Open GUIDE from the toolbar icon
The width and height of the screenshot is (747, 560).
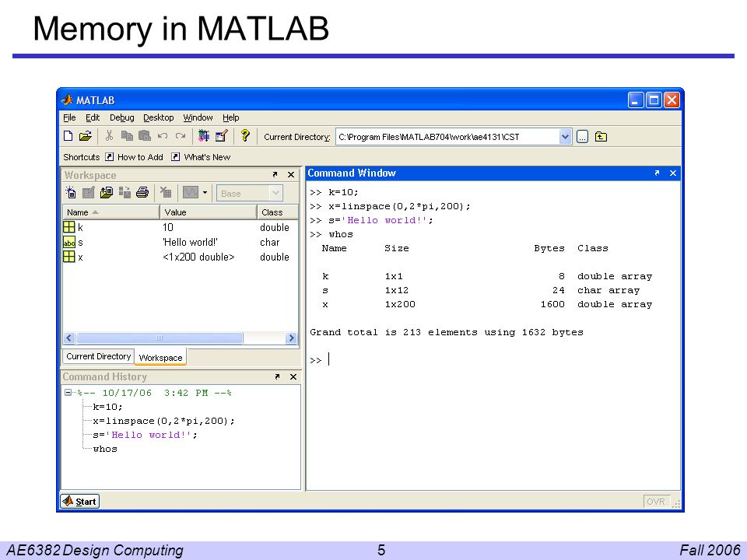coord(222,136)
